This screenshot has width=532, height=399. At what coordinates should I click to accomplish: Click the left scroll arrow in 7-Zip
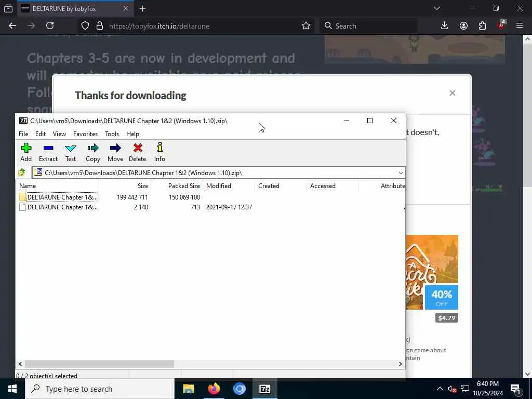click(20, 364)
